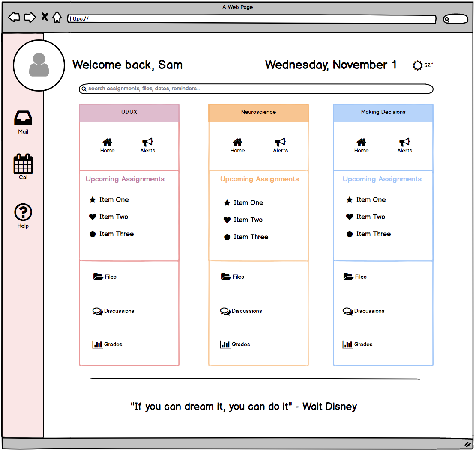Screen dimensions: 476x452
Task: Select the UI/UX course header tab
Action: coord(129,112)
